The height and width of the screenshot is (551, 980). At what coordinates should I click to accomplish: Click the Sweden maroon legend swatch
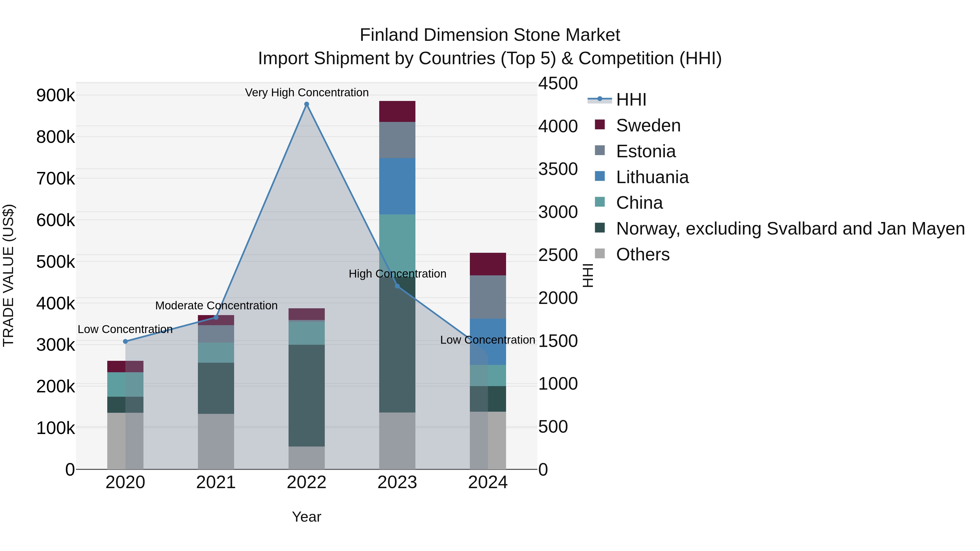(599, 124)
